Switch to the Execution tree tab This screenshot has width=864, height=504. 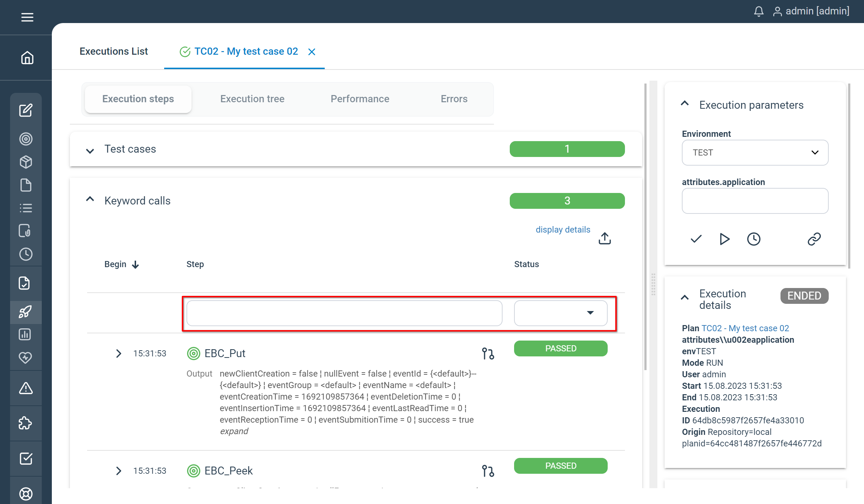(252, 99)
